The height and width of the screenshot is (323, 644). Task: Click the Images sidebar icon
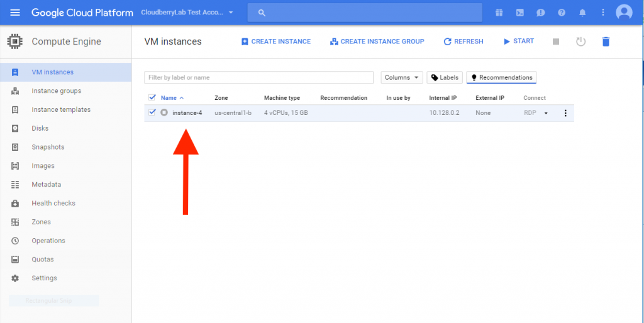pos(15,166)
